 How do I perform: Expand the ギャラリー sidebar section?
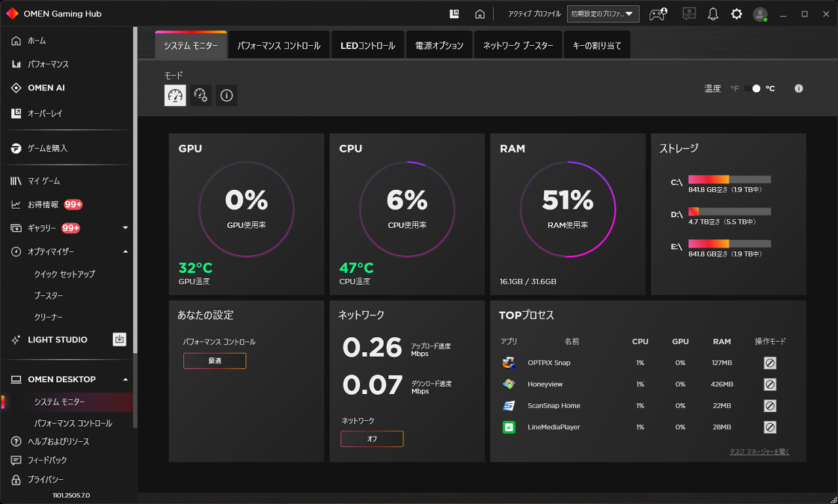pos(125,228)
